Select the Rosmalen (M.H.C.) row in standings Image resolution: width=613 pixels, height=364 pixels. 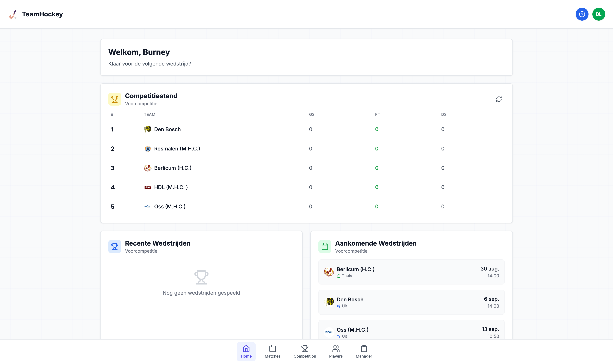click(177, 148)
